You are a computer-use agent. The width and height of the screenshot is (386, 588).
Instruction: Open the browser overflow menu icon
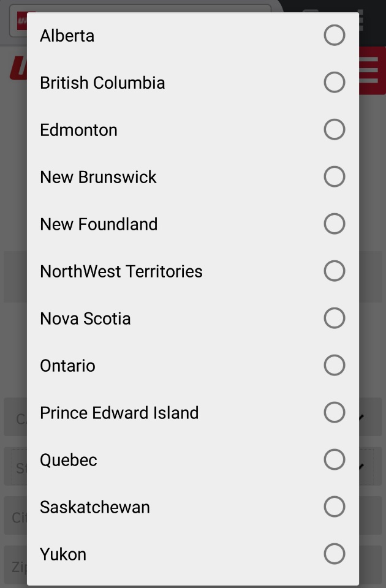coord(360,20)
